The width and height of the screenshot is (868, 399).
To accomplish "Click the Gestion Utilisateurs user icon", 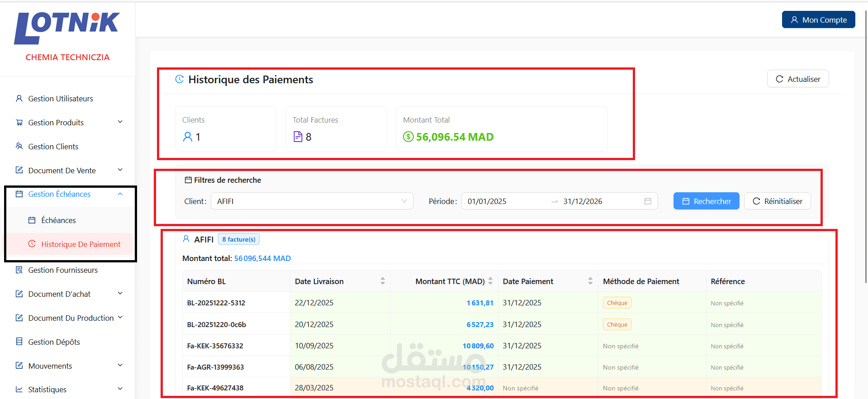I will (19, 98).
